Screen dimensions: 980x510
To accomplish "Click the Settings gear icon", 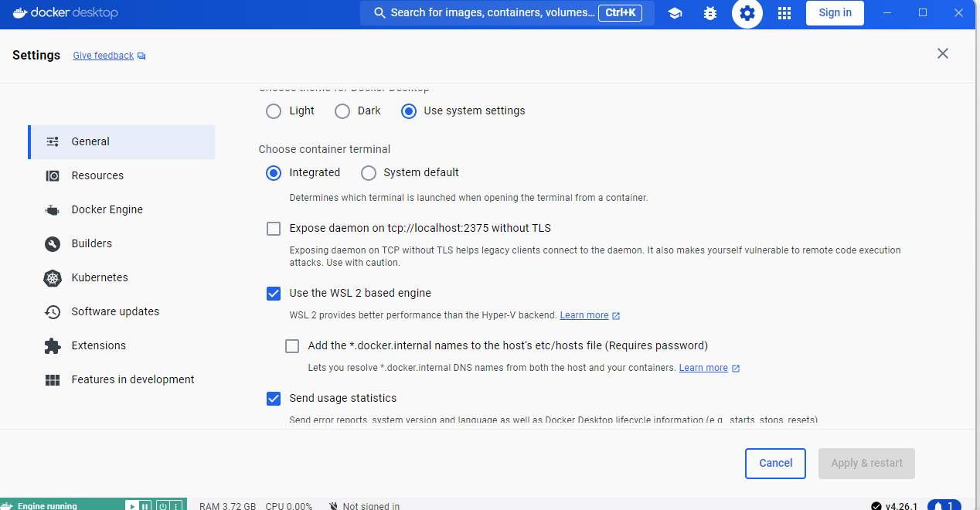I will coord(747,13).
